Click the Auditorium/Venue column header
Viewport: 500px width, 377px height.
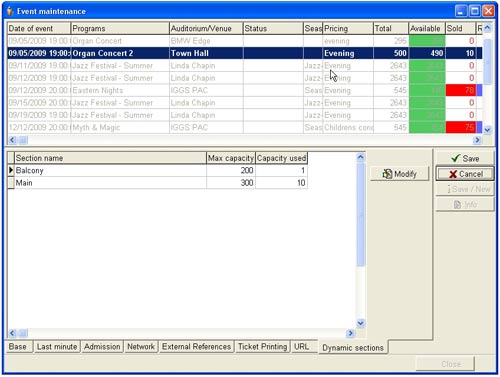click(206, 28)
